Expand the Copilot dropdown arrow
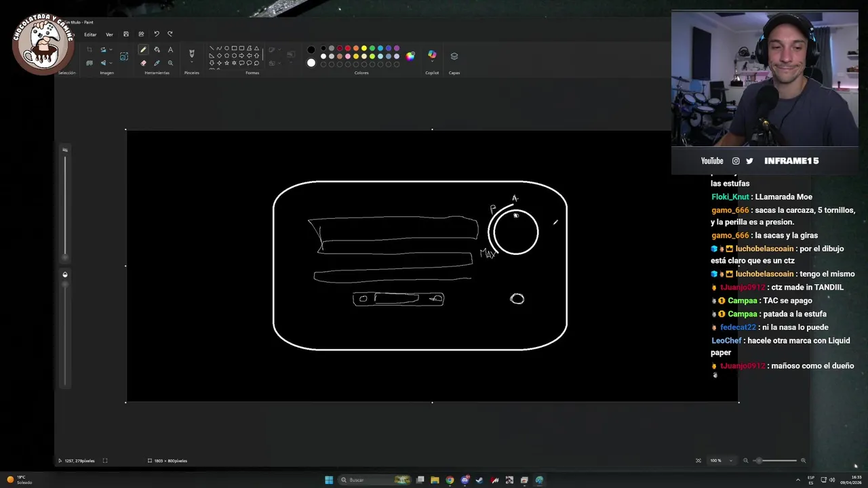Viewport: 868px width, 488px height. click(432, 61)
